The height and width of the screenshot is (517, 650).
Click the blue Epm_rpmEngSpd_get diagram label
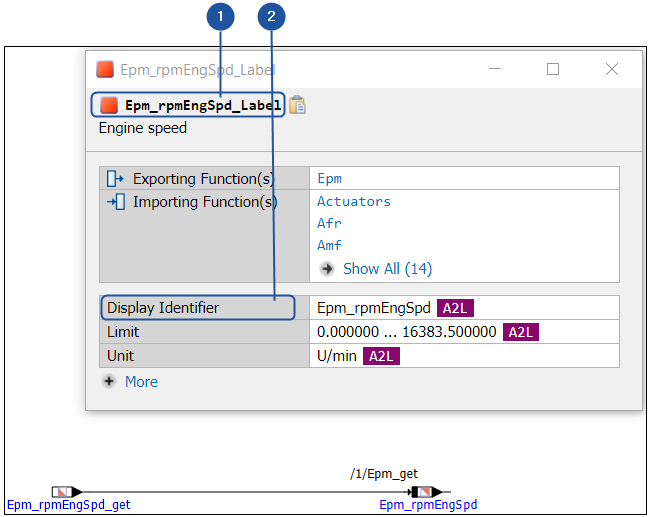68,505
